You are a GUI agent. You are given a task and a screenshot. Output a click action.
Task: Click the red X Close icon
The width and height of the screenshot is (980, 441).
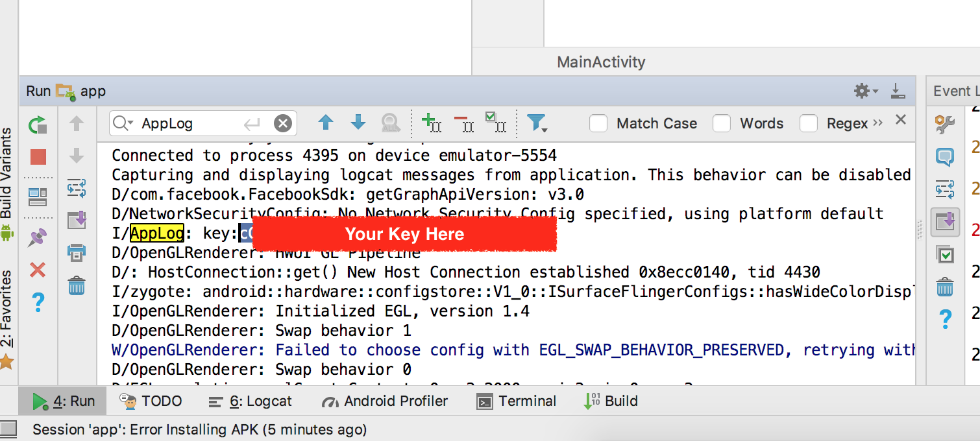tap(38, 270)
